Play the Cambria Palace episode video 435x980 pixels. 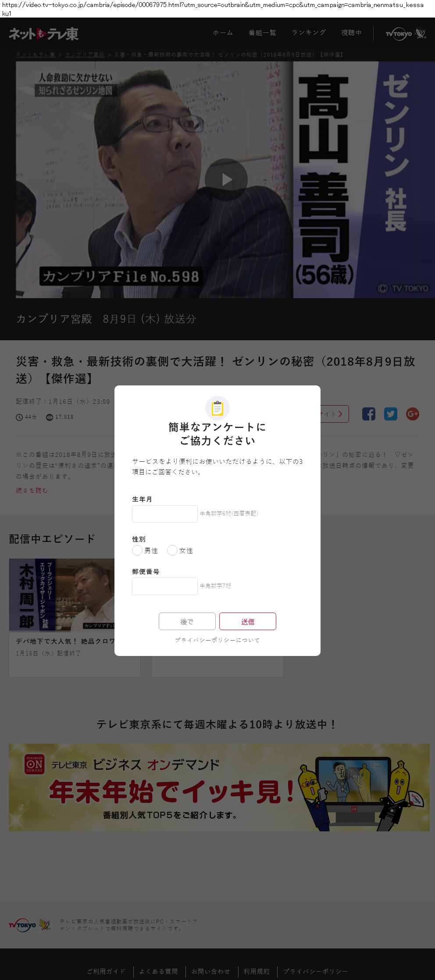tap(226, 180)
